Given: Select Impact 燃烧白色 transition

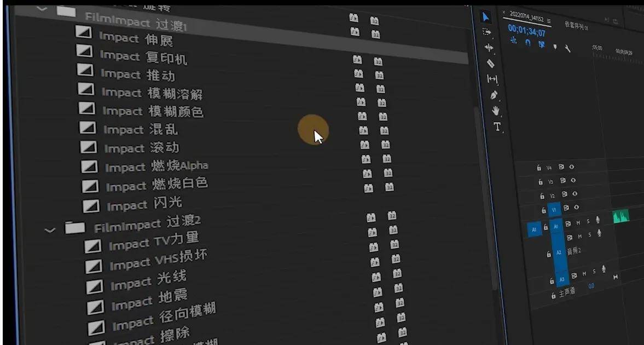Looking at the screenshot, I should 156,184.
